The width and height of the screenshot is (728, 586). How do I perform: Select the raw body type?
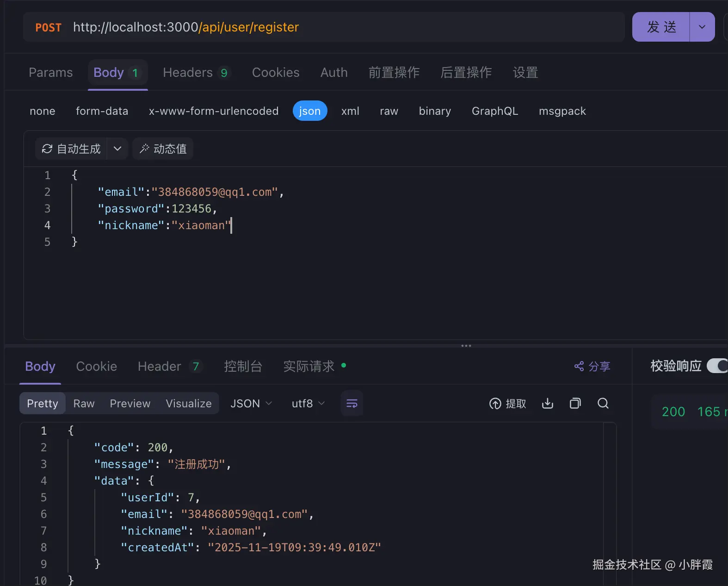pos(389,111)
